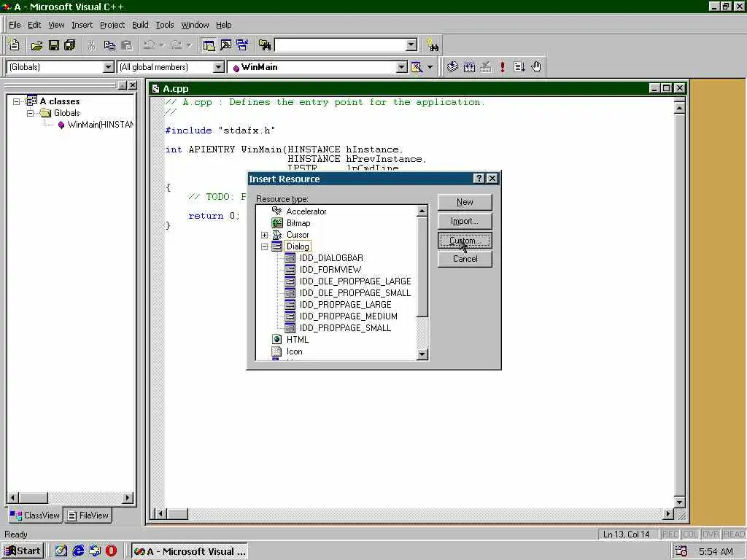Open the Project menu

tap(112, 25)
